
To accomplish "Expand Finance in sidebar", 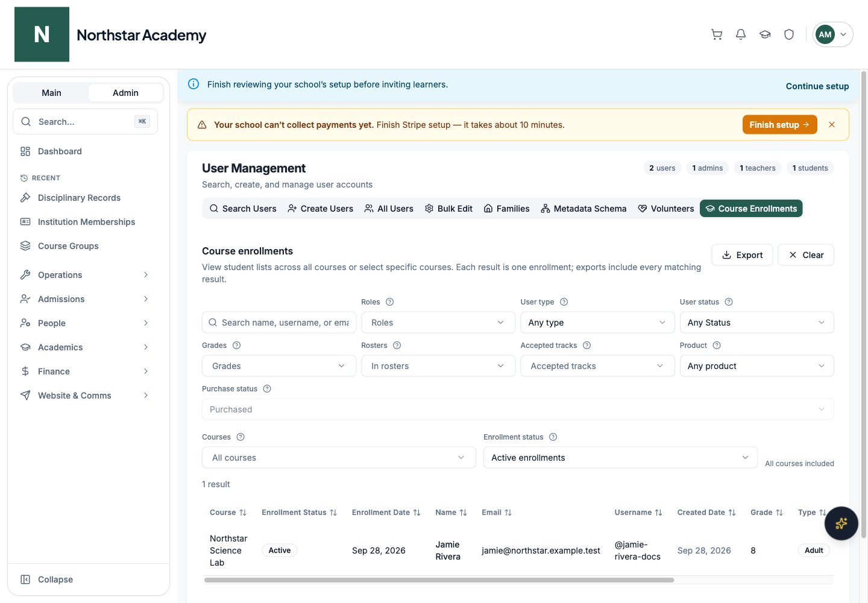I will coord(84,371).
